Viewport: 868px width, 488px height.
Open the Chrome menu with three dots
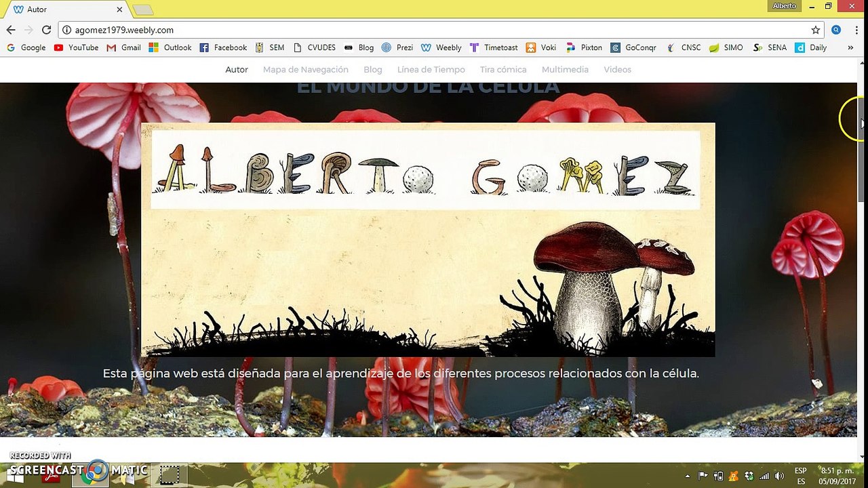[x=855, y=30]
